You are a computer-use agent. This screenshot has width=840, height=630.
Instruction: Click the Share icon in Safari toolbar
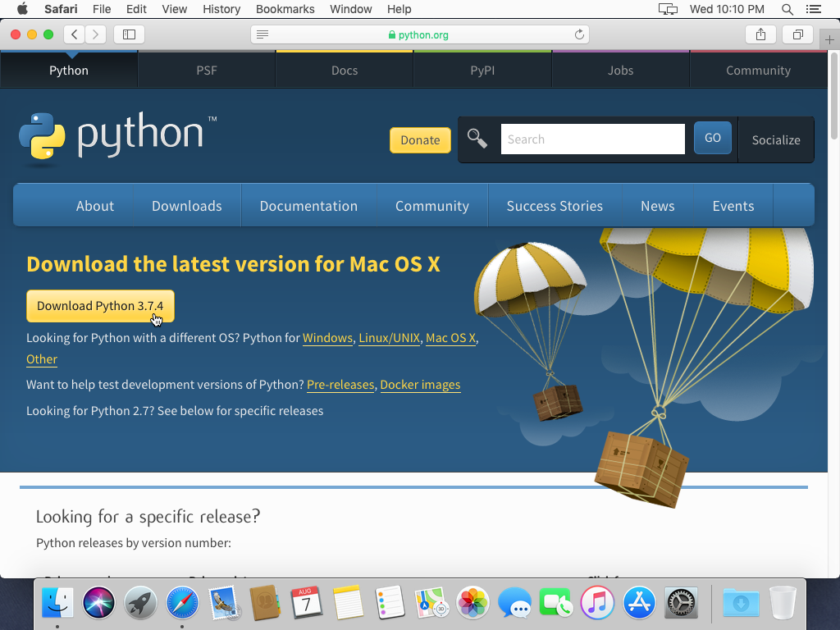click(760, 34)
